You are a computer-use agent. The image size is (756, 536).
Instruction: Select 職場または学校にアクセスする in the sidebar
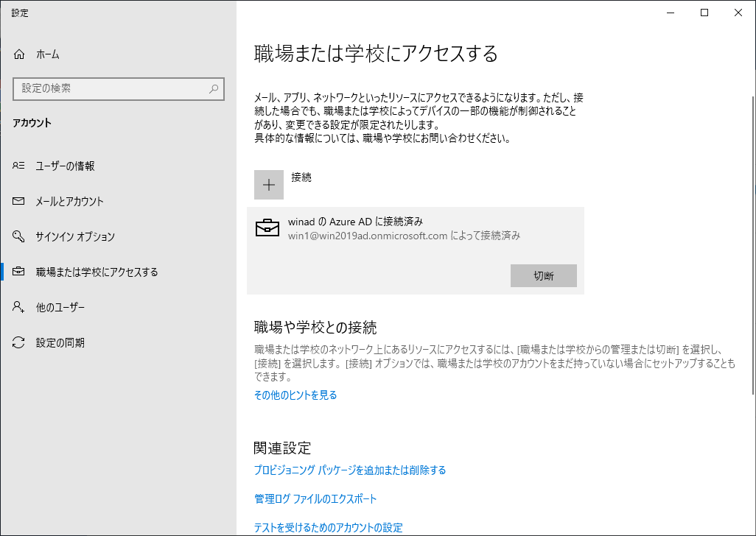click(118, 272)
